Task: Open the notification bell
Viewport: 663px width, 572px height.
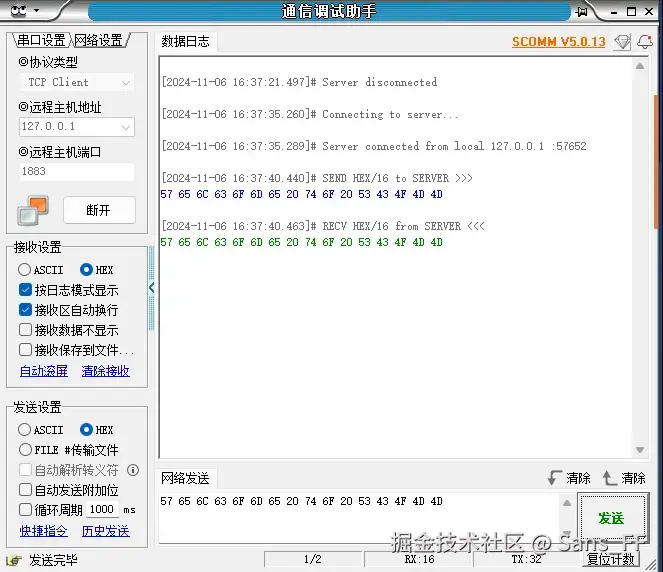Action: pos(645,42)
